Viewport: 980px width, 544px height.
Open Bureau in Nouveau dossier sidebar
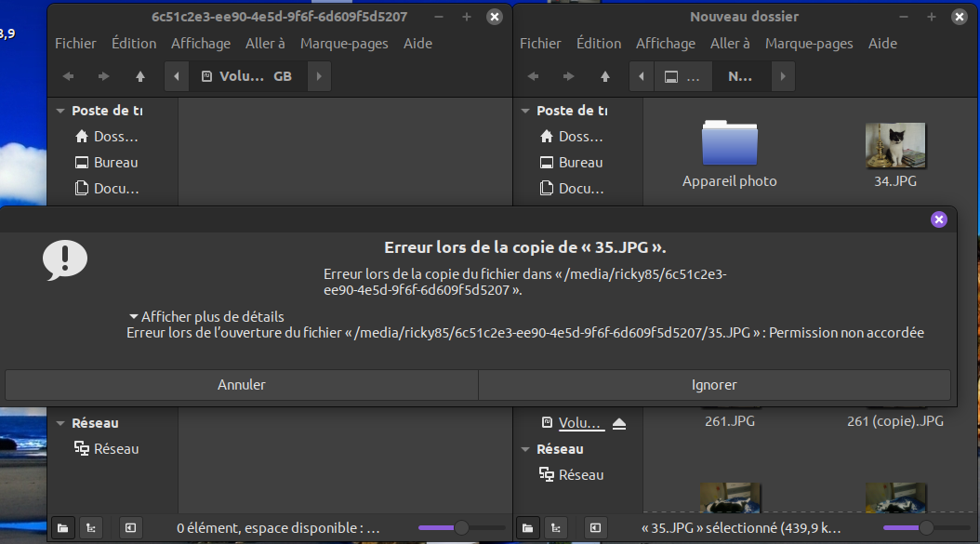click(572, 163)
